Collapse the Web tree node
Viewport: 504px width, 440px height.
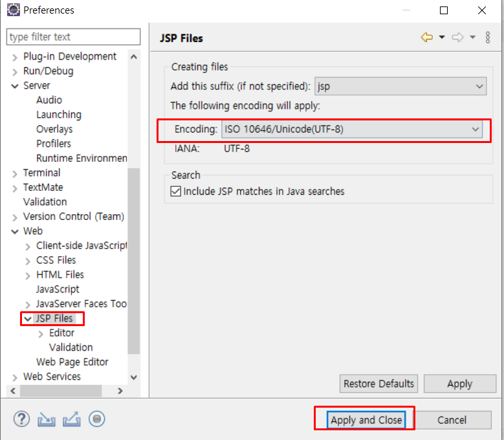tap(15, 232)
